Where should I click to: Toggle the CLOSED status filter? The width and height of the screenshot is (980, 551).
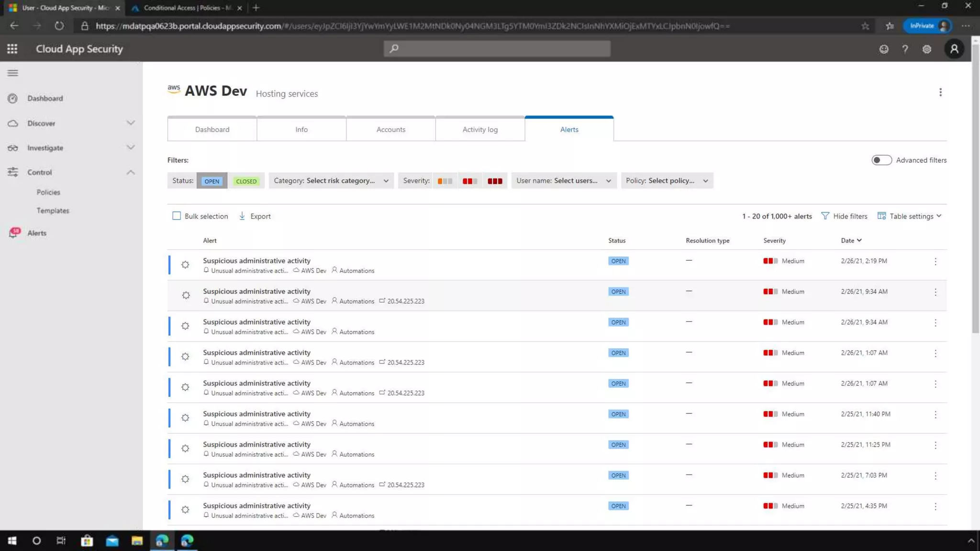click(246, 181)
